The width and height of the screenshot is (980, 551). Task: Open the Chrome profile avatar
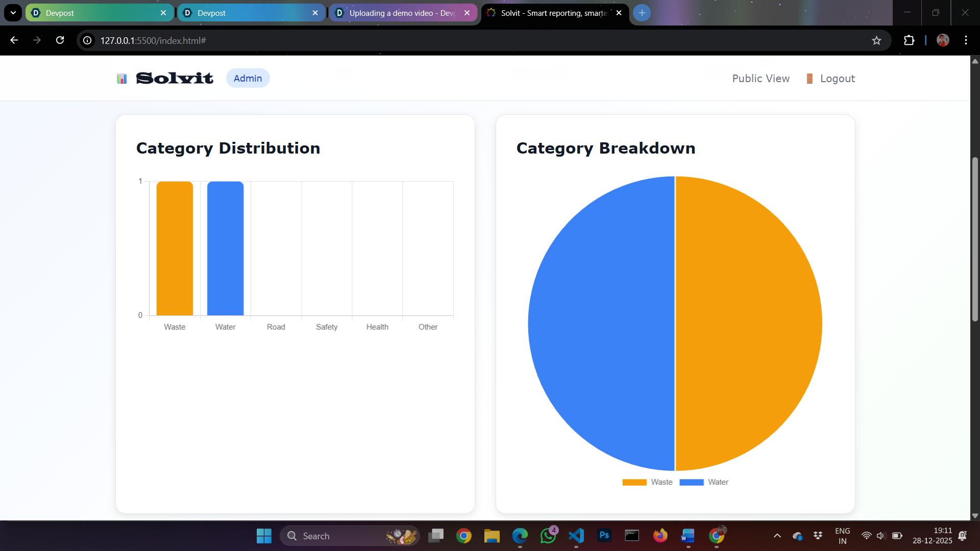943,40
